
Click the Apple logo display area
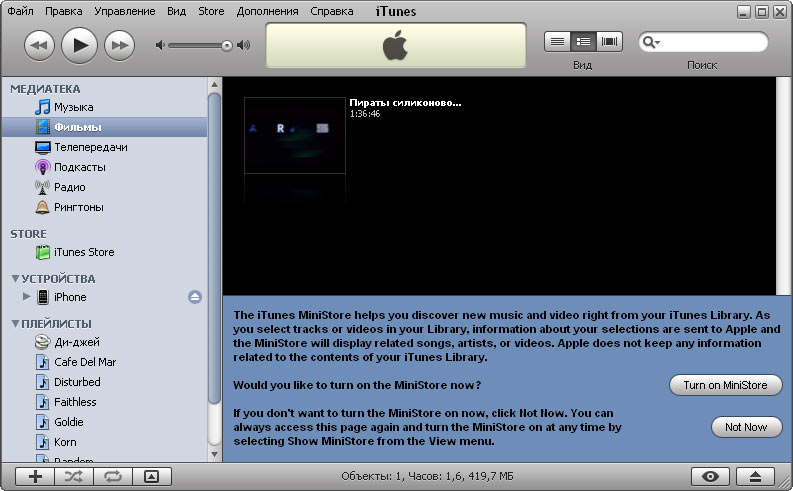click(x=396, y=45)
